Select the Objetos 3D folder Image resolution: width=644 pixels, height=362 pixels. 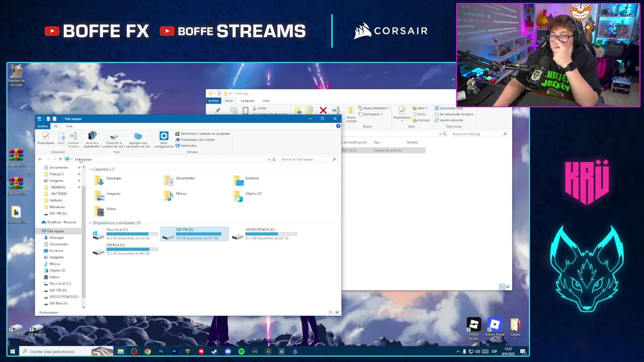tap(248, 196)
